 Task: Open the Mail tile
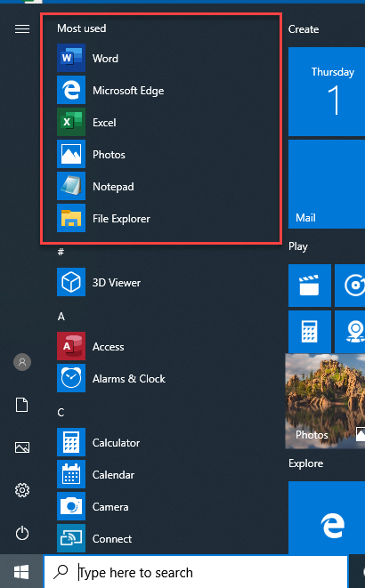327,184
